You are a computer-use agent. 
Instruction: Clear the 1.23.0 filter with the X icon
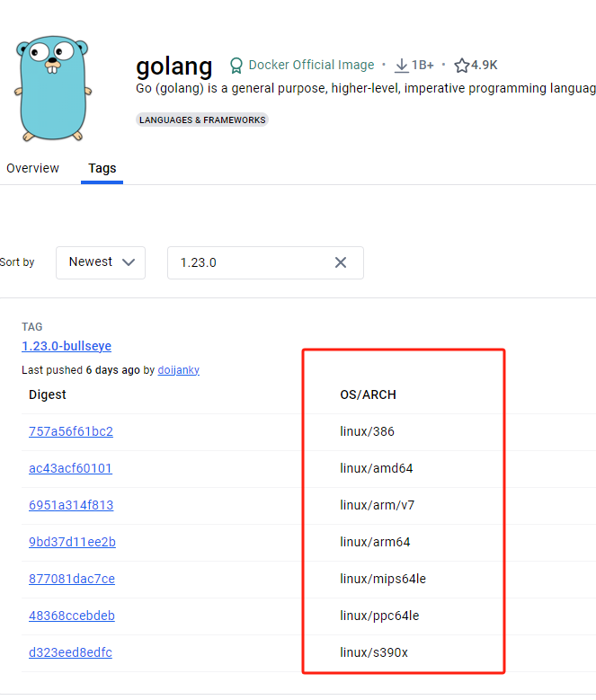click(x=341, y=262)
